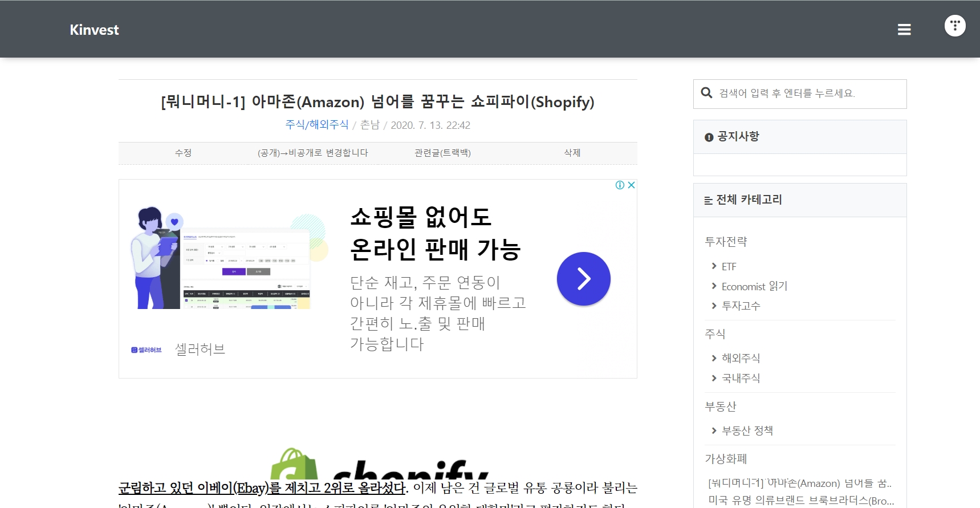Open the 공지사항 heading
This screenshot has height=508, width=980.
pyautogui.click(x=738, y=137)
